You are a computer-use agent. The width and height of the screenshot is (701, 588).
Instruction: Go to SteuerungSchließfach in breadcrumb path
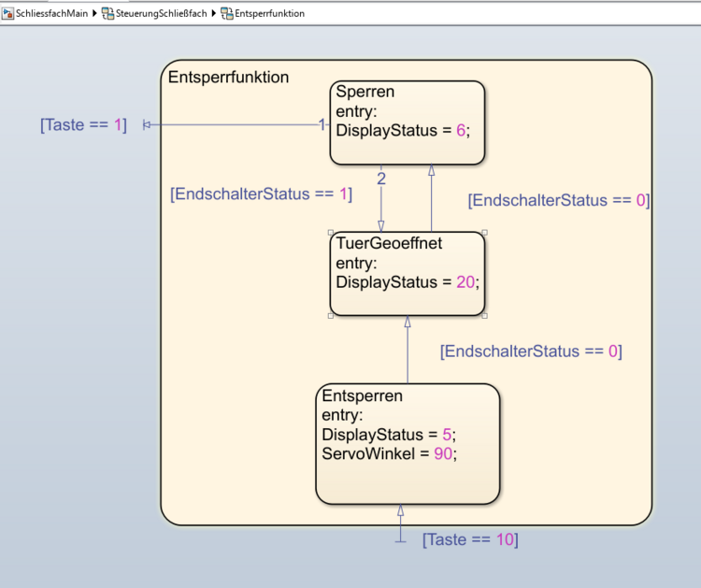(x=161, y=14)
